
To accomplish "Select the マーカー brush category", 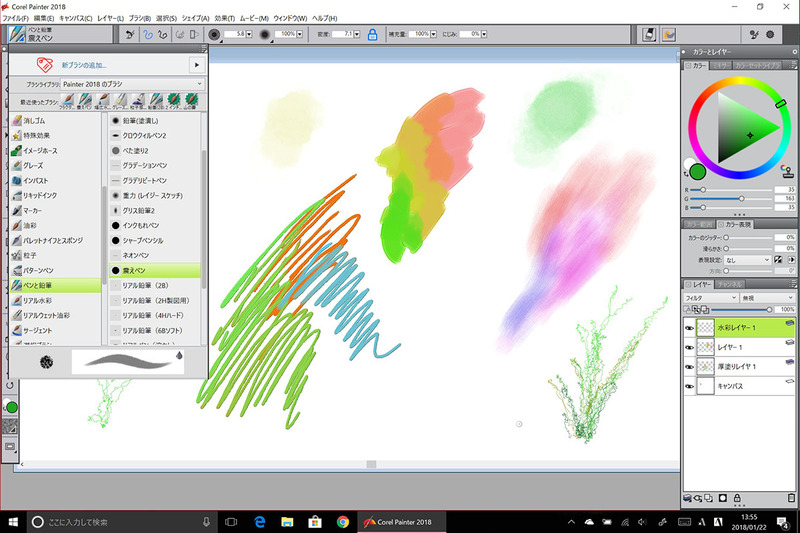I will click(55, 210).
